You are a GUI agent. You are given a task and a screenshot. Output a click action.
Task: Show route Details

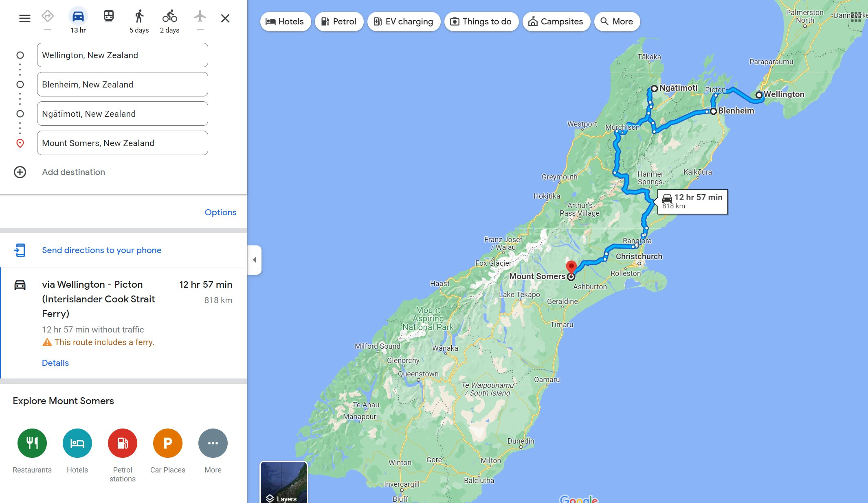point(55,363)
